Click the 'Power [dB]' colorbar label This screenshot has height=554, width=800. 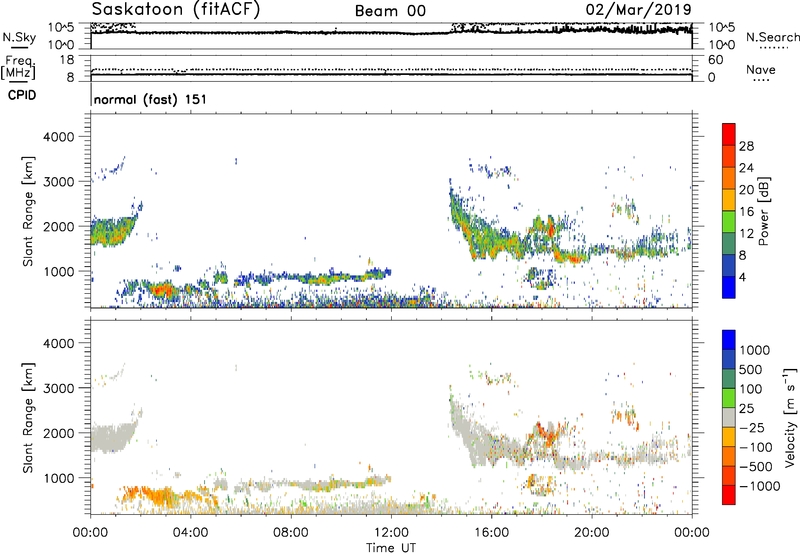coord(763,211)
